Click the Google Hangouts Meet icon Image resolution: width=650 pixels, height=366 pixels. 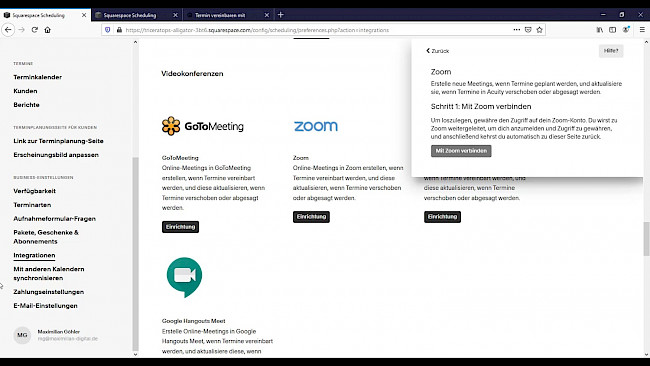[184, 277]
